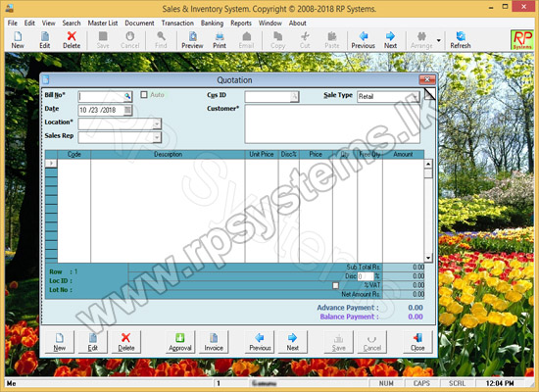Click the Description column header

tap(168, 155)
